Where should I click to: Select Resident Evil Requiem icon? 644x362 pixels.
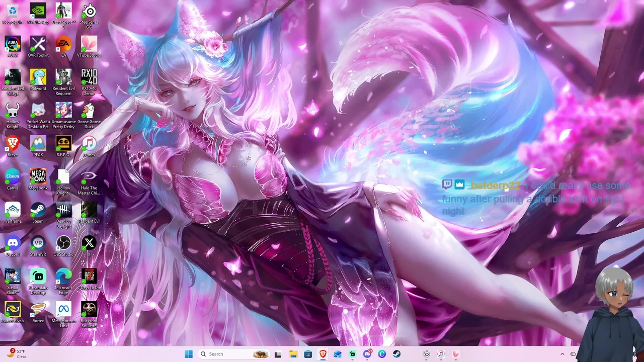(x=63, y=82)
